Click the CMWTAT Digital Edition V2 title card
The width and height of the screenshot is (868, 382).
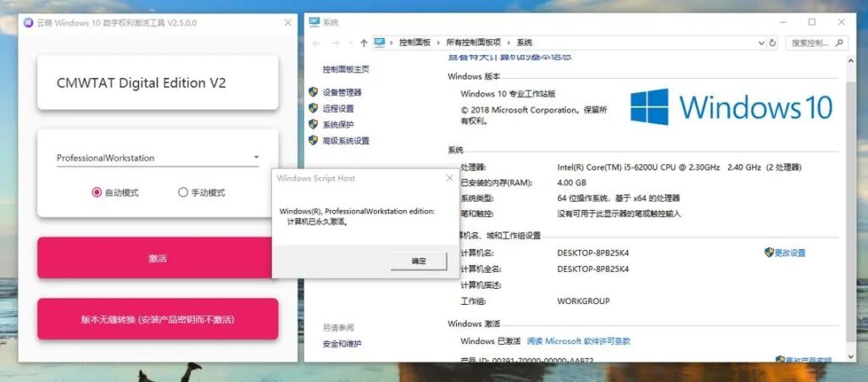[158, 82]
